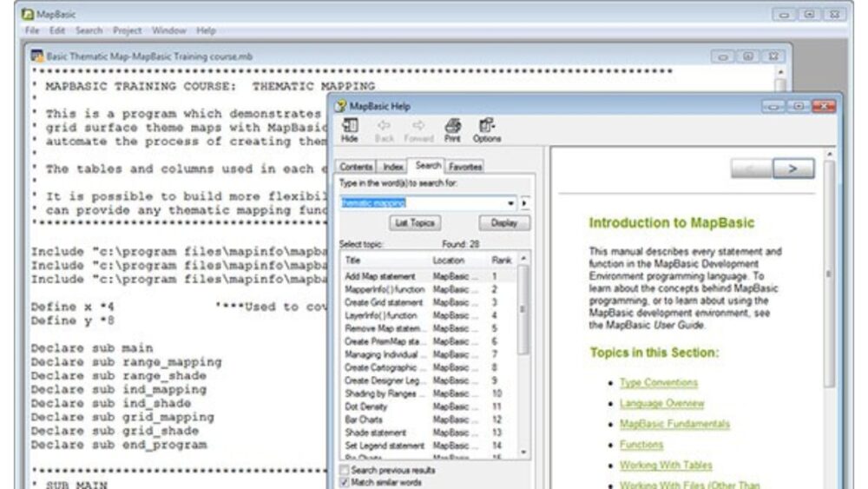The image size is (868, 489).
Task: Open the Project menu
Action: point(128,30)
